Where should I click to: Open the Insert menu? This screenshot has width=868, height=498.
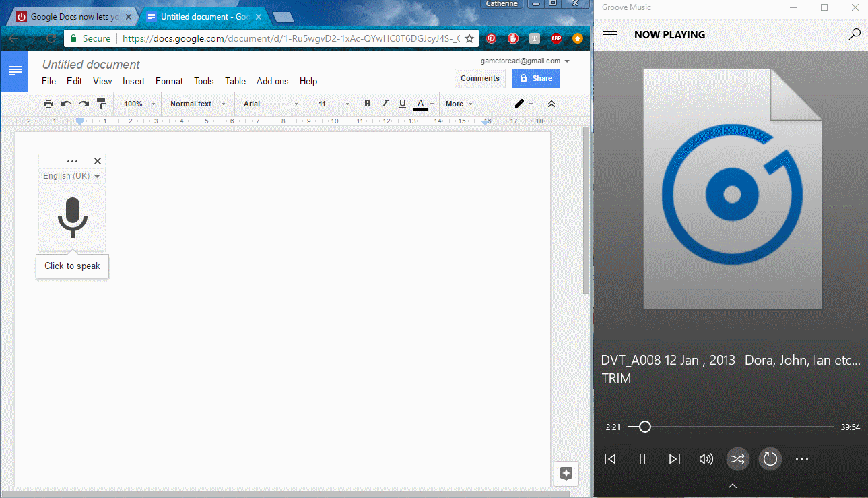pos(133,81)
